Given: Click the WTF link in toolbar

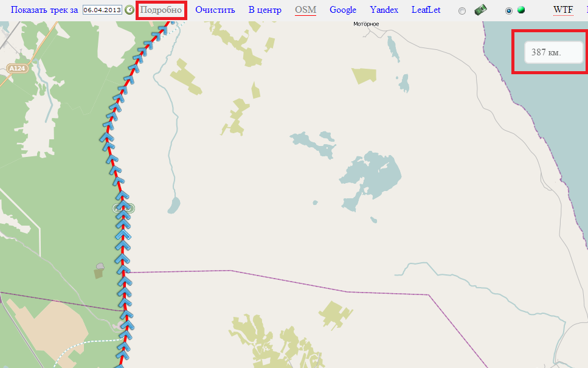Looking at the screenshot, I should (563, 10).
